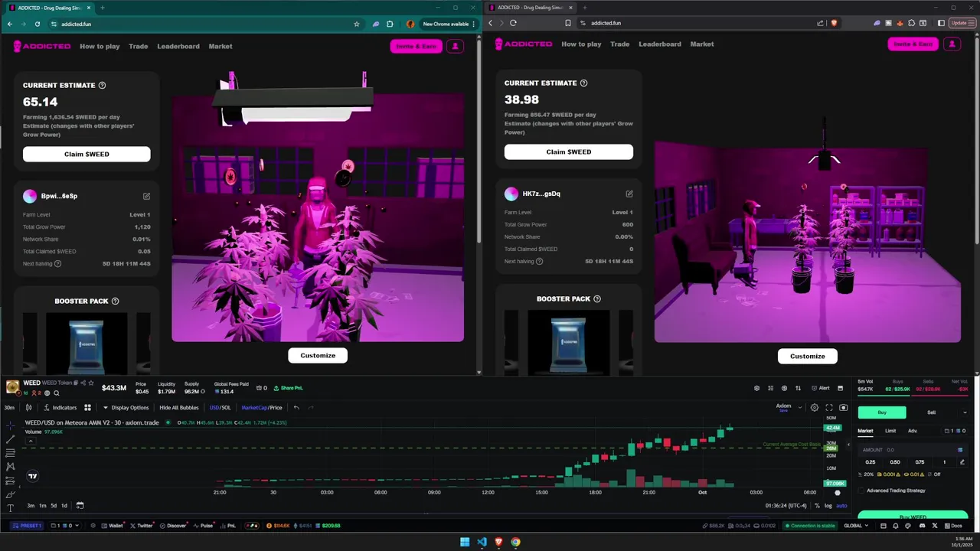Select the Fibonacci retracement tool in chart sidebar
Image resolution: width=980 pixels, height=551 pixels.
point(10,453)
